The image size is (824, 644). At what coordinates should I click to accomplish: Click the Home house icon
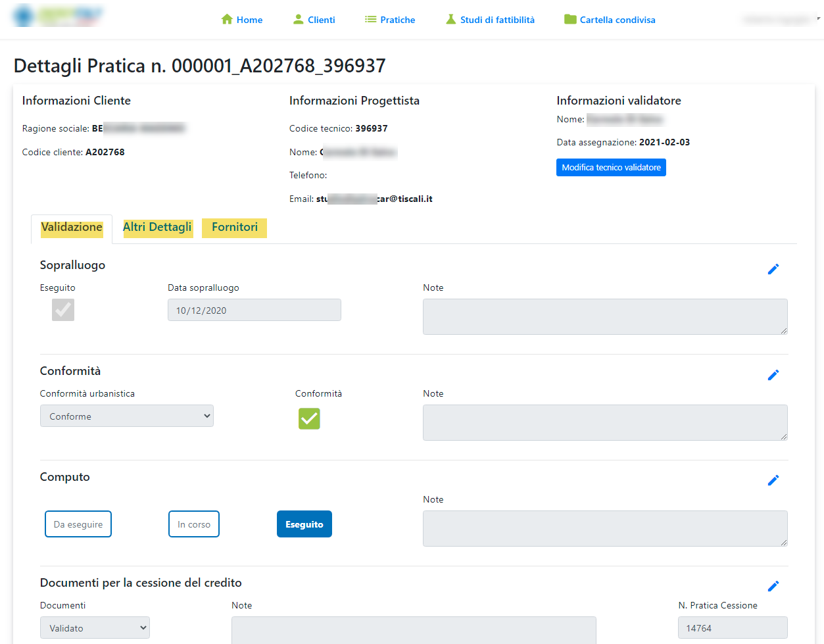click(227, 20)
